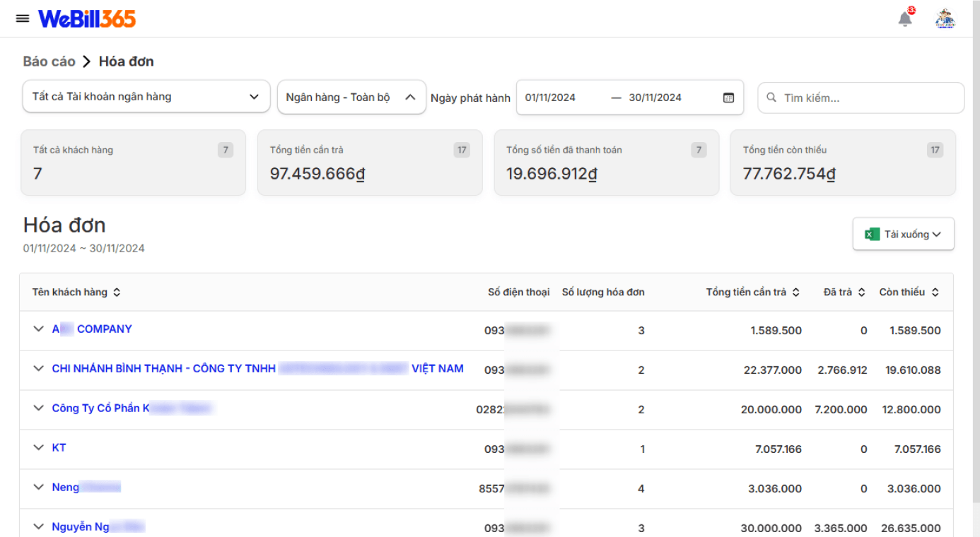
Task: Click the WeBill365 logo
Action: 87,19
